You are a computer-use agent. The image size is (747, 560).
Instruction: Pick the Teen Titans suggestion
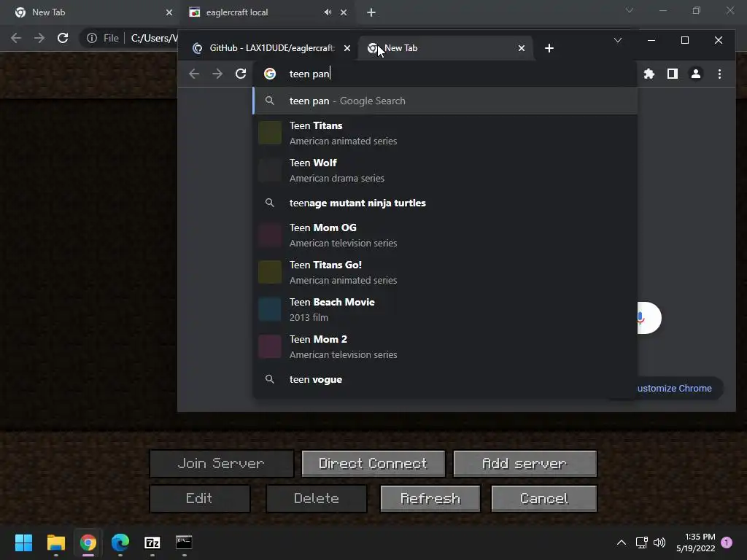pos(445,133)
